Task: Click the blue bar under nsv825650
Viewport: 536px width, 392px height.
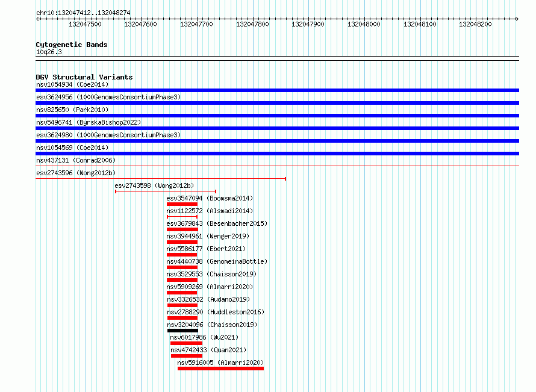Action: tap(277, 116)
